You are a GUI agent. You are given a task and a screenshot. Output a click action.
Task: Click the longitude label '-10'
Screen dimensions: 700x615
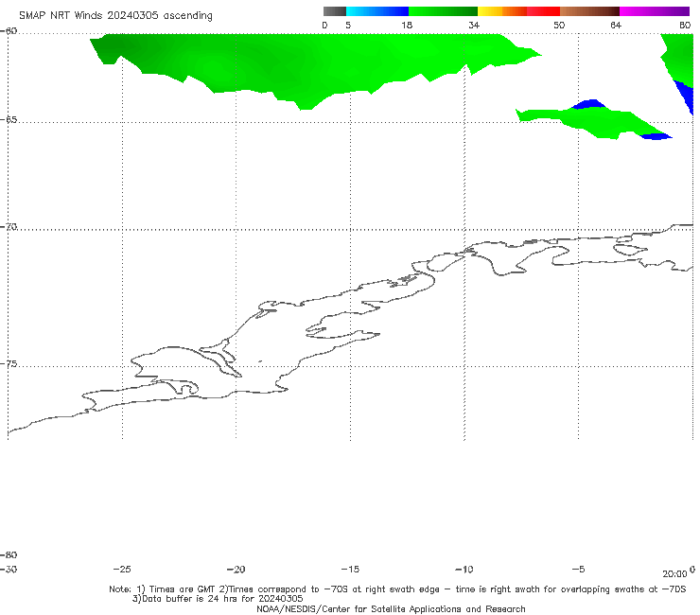point(464,570)
